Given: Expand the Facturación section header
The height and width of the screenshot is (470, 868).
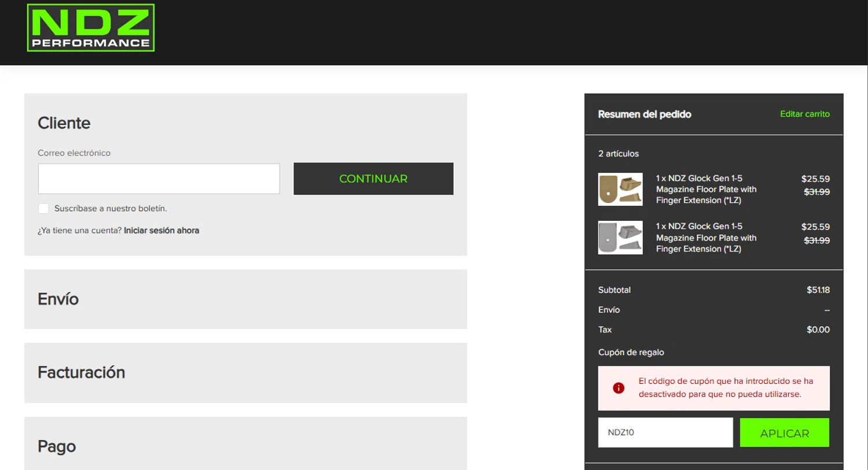Looking at the screenshot, I should click(245, 372).
